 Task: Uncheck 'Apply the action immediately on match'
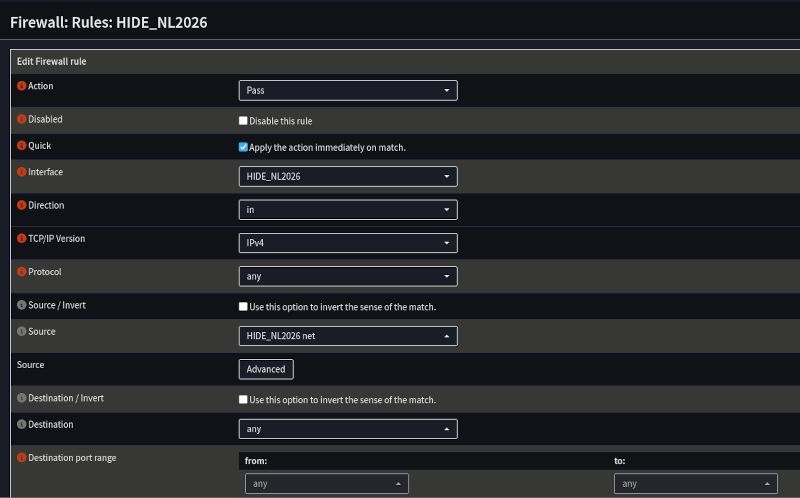click(243, 147)
